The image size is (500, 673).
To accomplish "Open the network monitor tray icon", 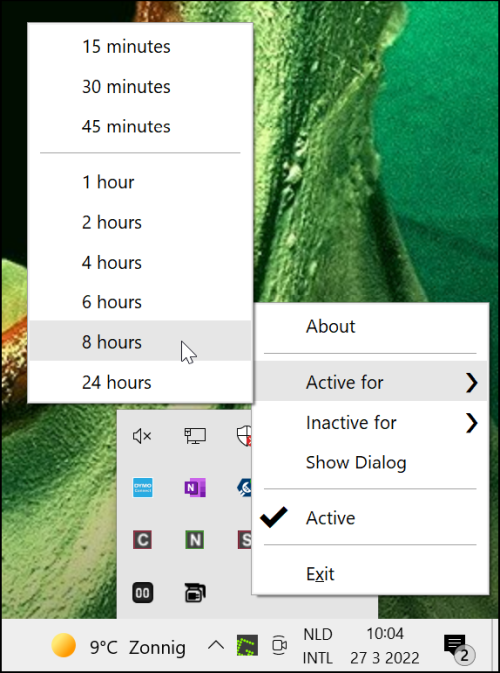I will click(x=195, y=436).
